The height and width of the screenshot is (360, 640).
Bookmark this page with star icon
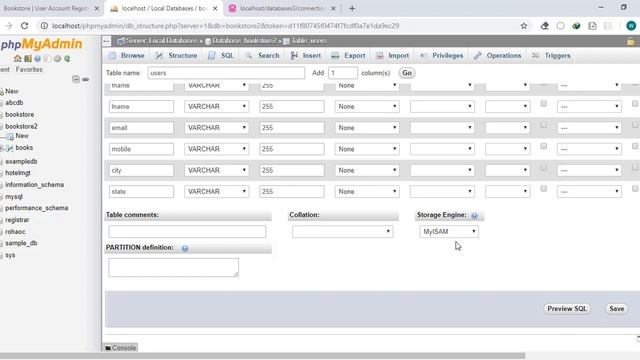click(524, 26)
